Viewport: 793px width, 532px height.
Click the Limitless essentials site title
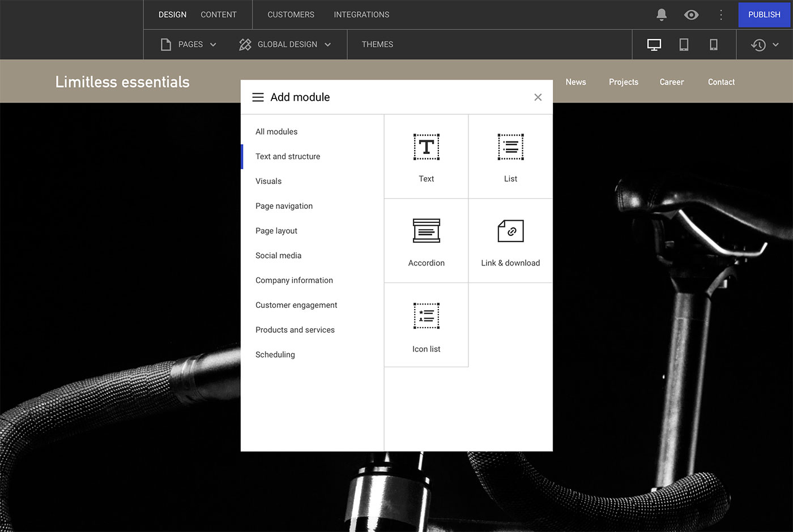[x=122, y=82]
